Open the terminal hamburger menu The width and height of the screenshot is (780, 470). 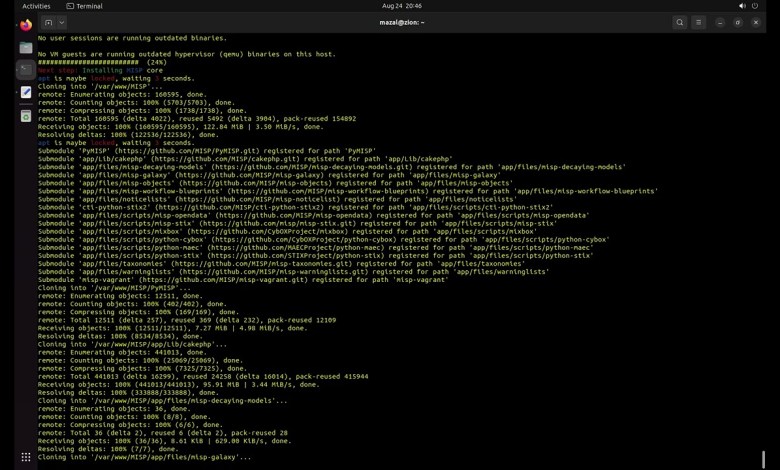point(698,22)
